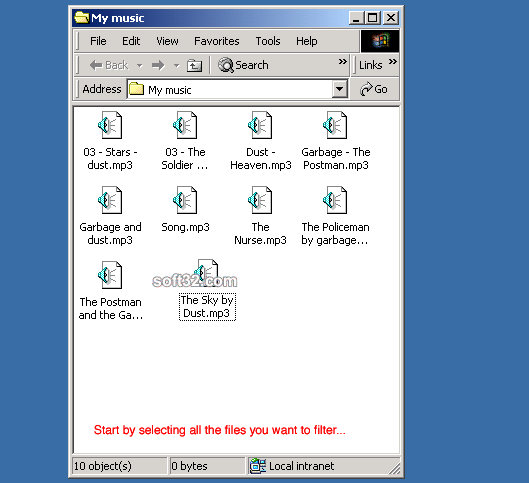Viewport: 529px width, 483px height.
Task: Minimize the My music window
Action: 356,18
